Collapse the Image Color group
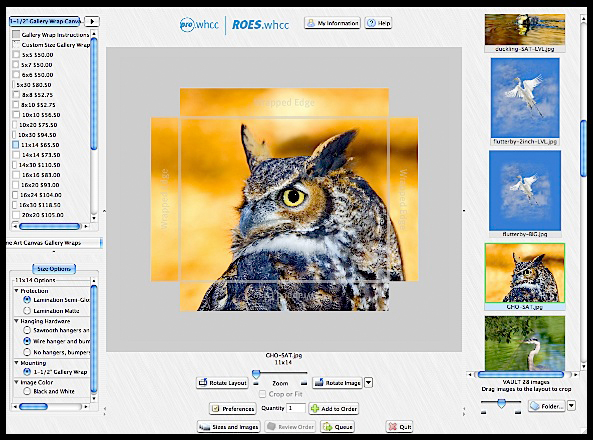Viewport: 593px width, 440px height. coord(16,382)
